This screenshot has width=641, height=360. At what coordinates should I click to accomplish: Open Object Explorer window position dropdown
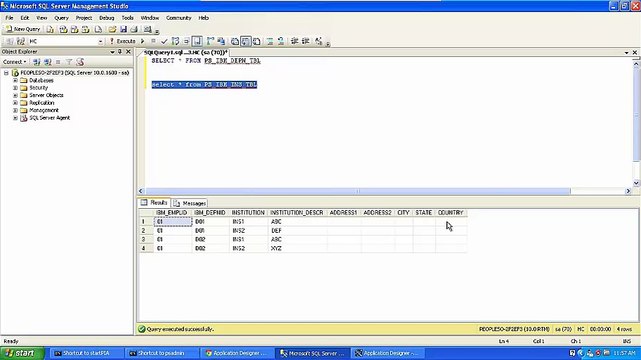(112, 52)
